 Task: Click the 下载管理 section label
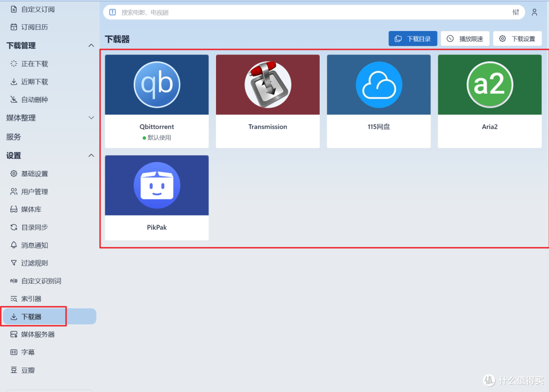pyautogui.click(x=21, y=46)
